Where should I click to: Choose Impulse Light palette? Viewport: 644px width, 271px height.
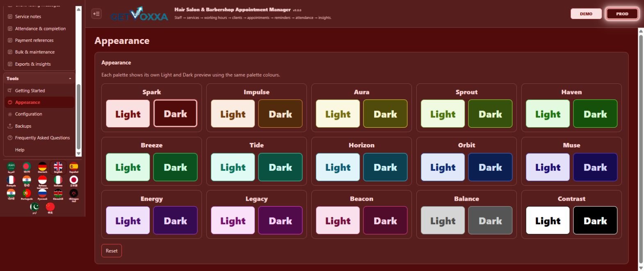click(x=233, y=114)
